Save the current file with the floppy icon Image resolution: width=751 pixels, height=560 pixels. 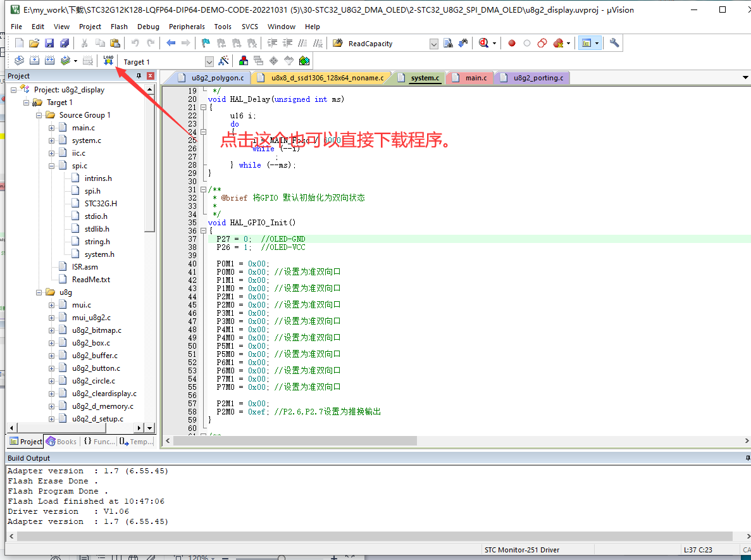[x=49, y=43]
